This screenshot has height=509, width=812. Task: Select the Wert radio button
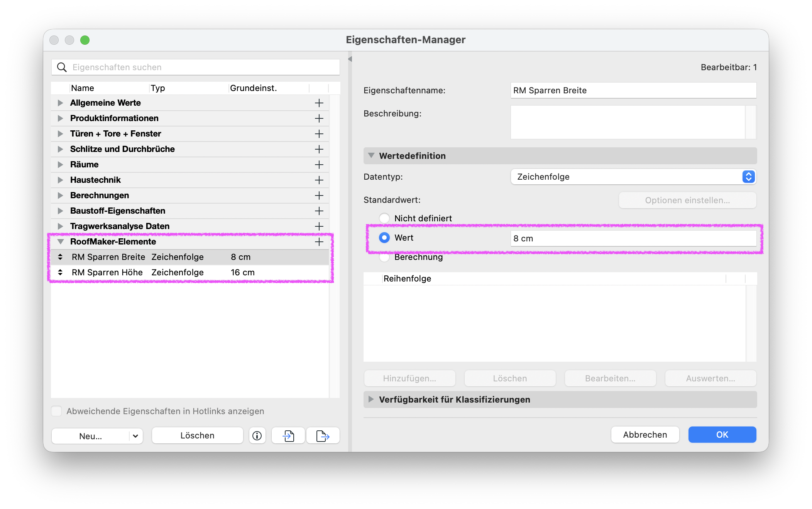(384, 238)
